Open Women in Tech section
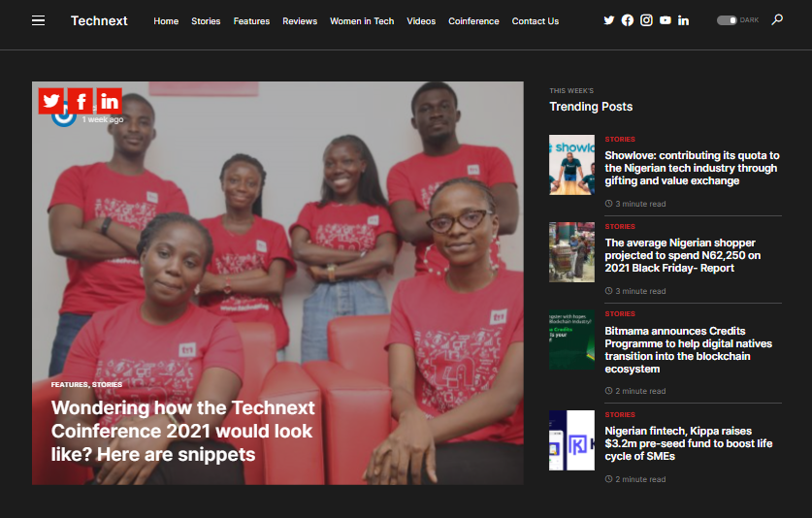Image resolution: width=812 pixels, height=518 pixels. tap(362, 21)
